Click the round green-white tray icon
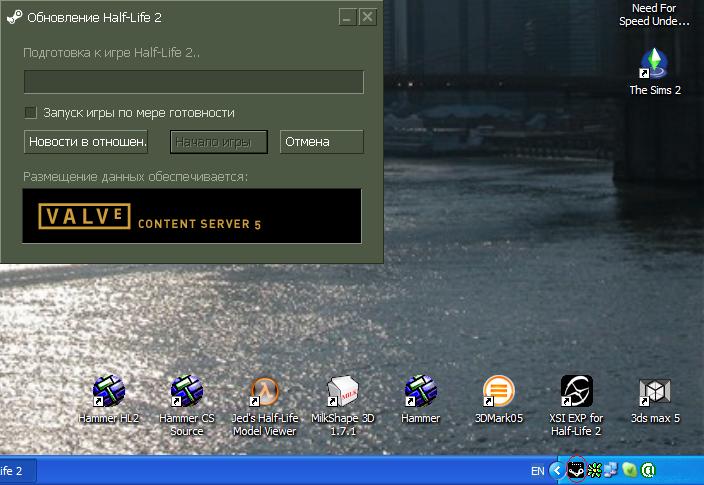The image size is (704, 485). pos(648,470)
